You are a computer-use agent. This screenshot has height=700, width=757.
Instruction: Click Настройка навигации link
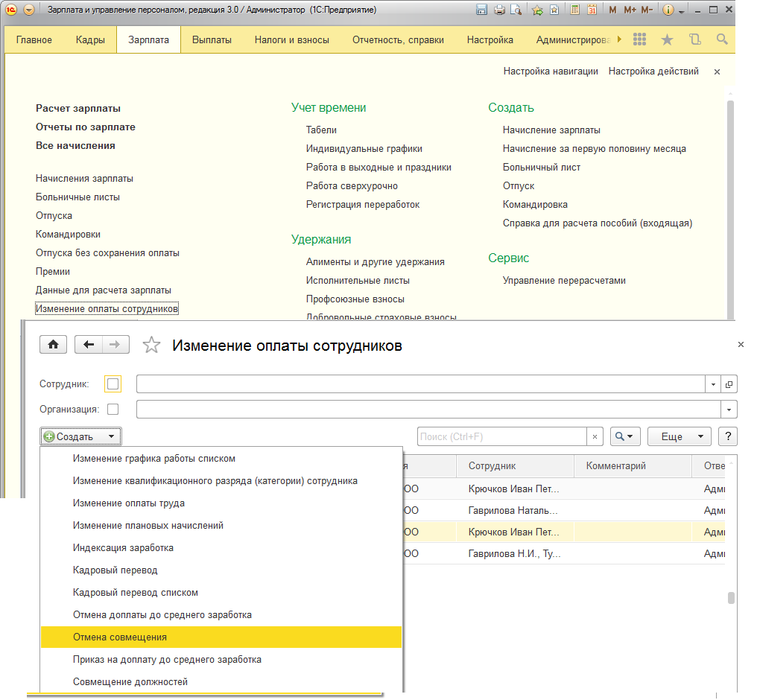[x=551, y=71]
